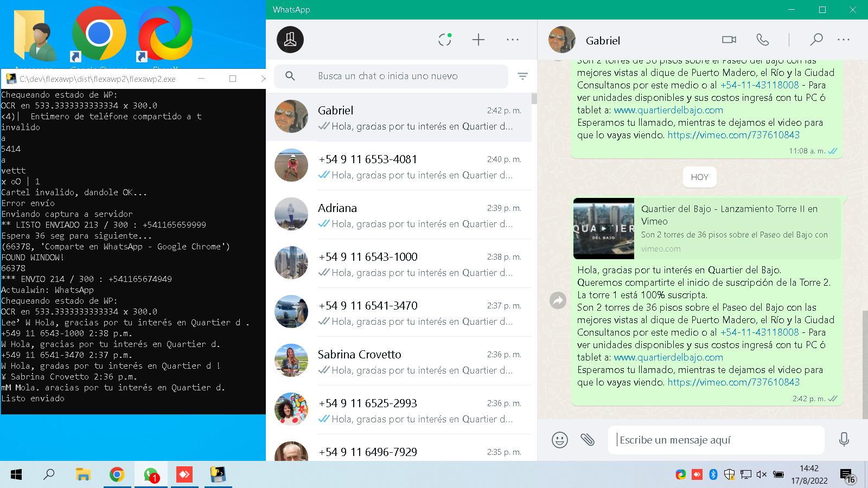Click 'FOUND WINDOW!' line in console
Viewport: 868px width, 488px height.
click(33, 257)
